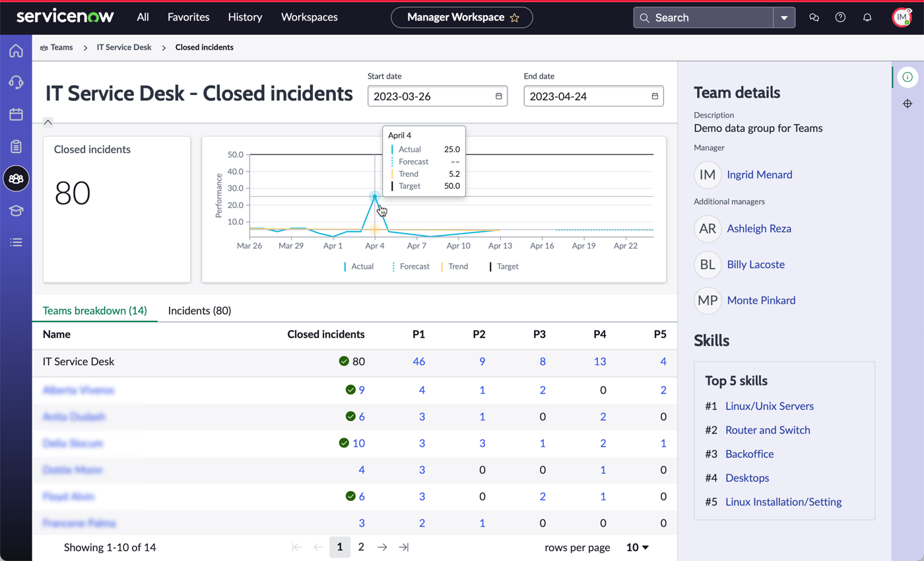924x561 pixels.
Task: Toggle the Target series in chart legend
Action: pos(504,267)
